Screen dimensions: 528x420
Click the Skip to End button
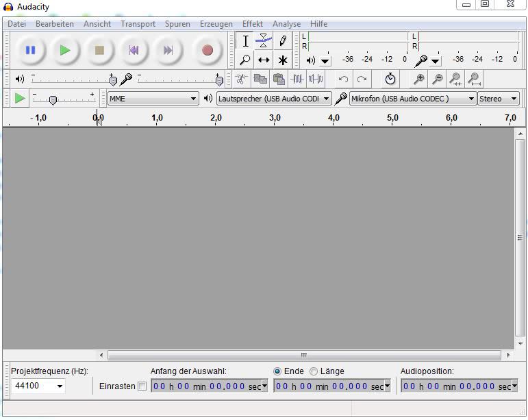pos(168,50)
